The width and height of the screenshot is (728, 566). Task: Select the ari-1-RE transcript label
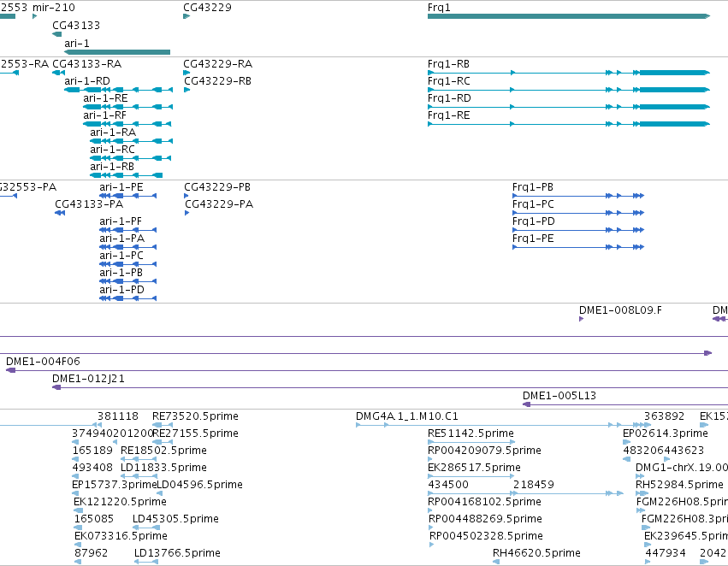coord(105,98)
